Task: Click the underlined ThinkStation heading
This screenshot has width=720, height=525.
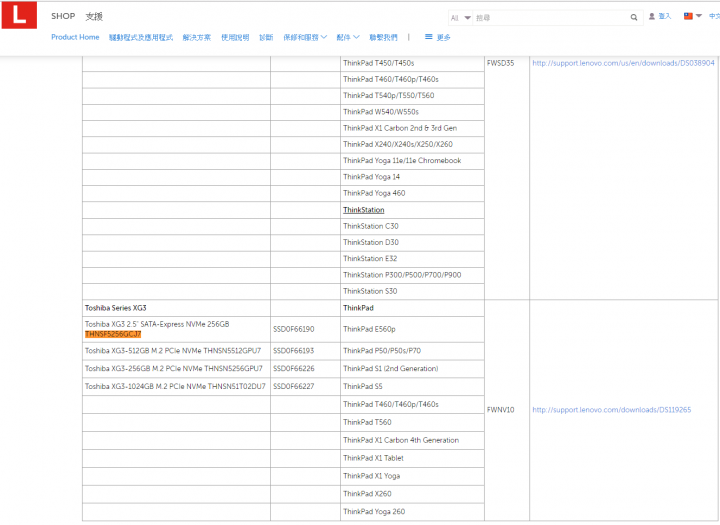Action: coord(364,210)
